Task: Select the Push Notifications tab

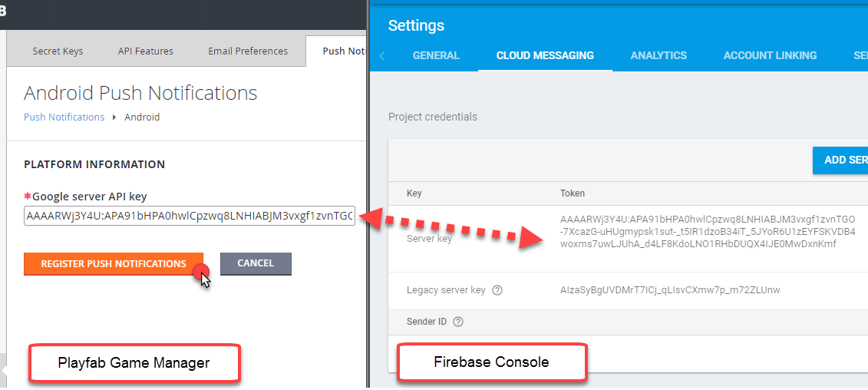Action: click(336, 51)
